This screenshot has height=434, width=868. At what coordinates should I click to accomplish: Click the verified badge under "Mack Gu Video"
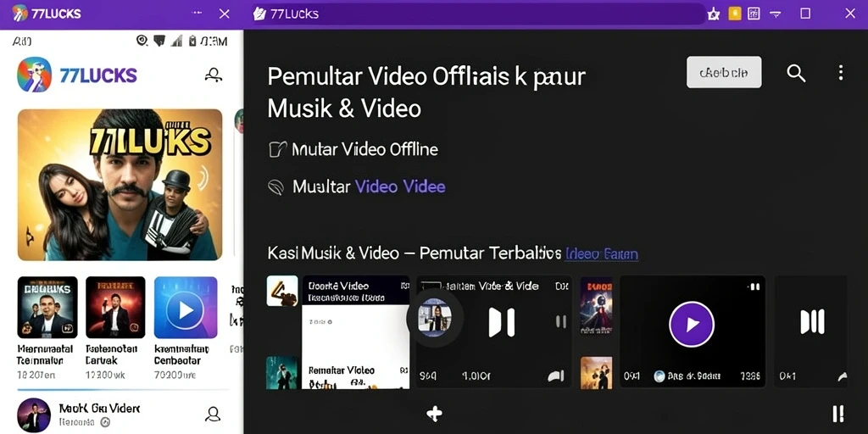point(105,422)
